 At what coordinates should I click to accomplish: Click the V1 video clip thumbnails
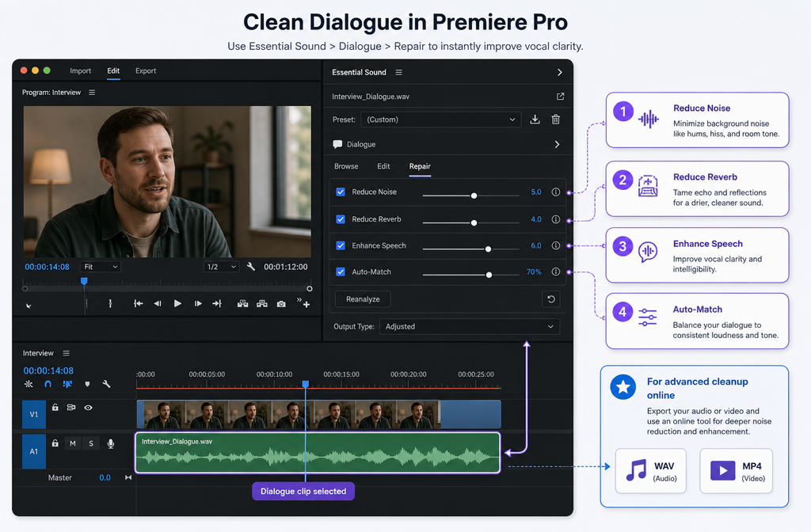pos(291,415)
